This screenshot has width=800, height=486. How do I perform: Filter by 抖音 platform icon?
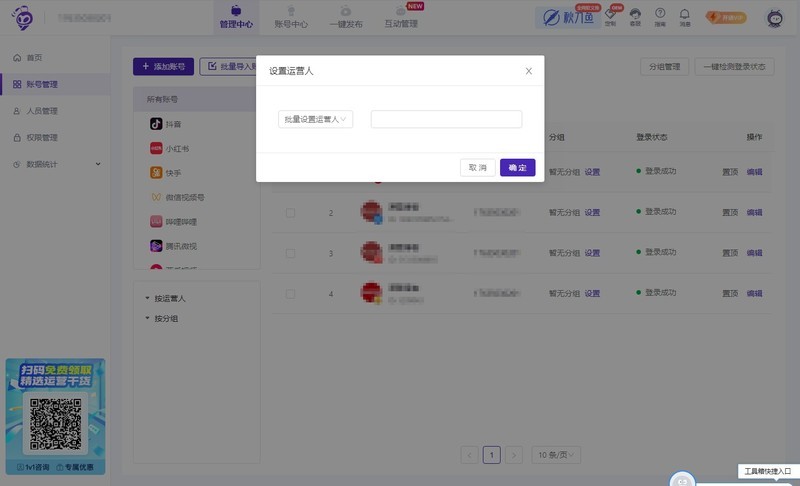click(156, 124)
